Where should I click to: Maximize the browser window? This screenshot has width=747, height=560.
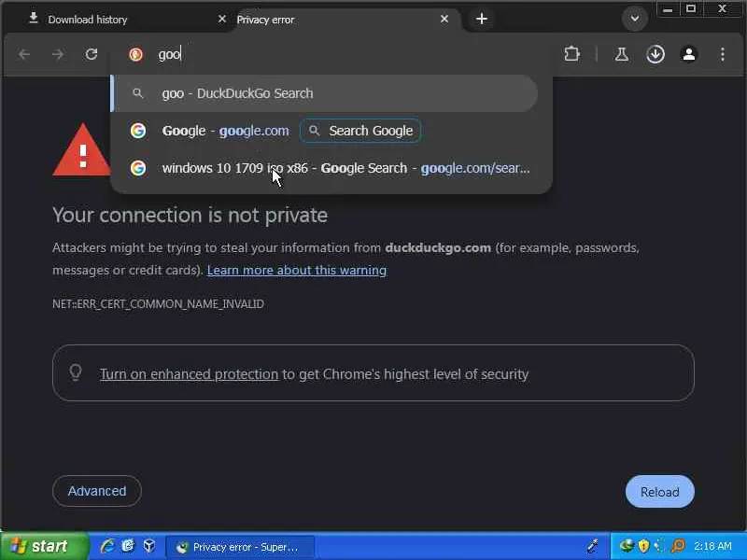tap(691, 9)
